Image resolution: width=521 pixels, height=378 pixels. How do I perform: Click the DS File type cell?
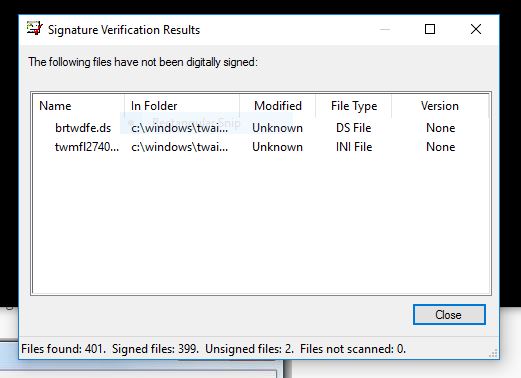click(x=354, y=128)
